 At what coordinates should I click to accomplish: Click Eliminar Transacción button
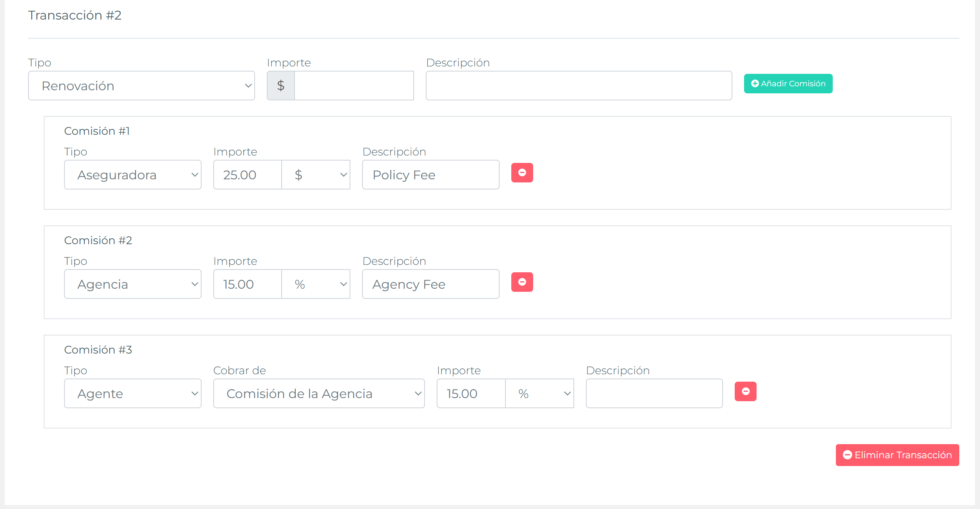click(x=897, y=455)
